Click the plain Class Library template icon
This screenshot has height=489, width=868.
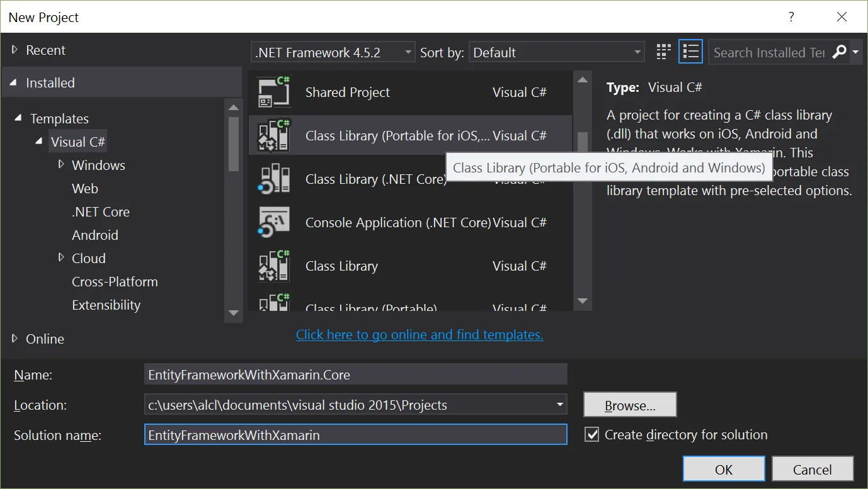[x=274, y=266]
